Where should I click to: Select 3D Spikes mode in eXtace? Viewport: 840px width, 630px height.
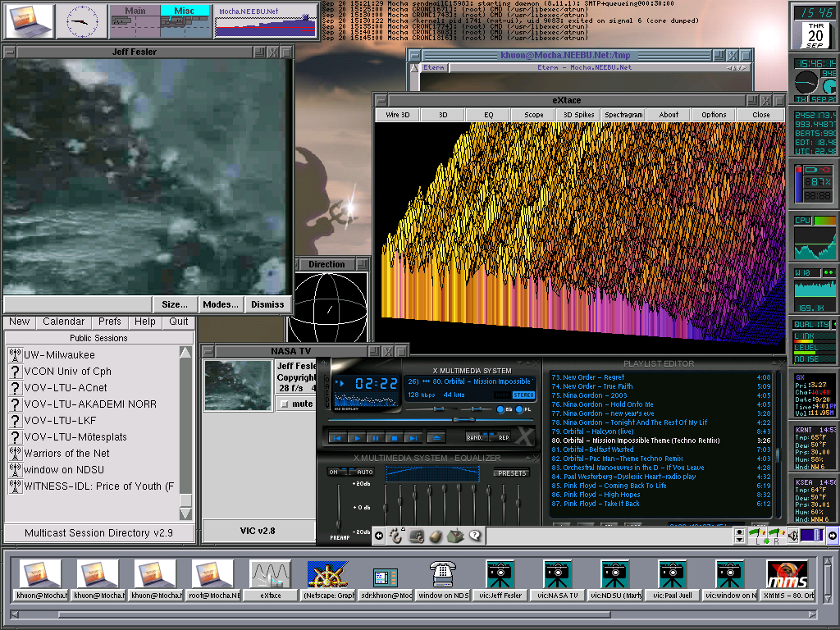pos(578,115)
